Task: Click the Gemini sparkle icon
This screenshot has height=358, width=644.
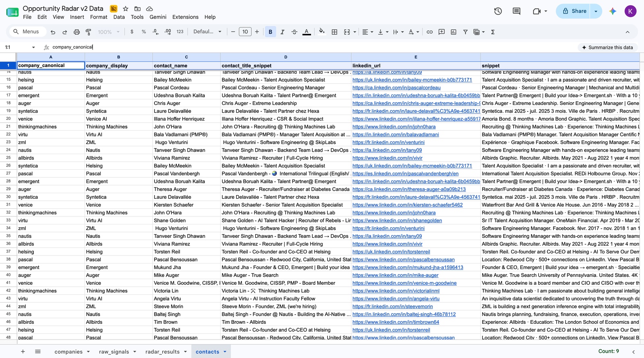Action: pos(613,11)
